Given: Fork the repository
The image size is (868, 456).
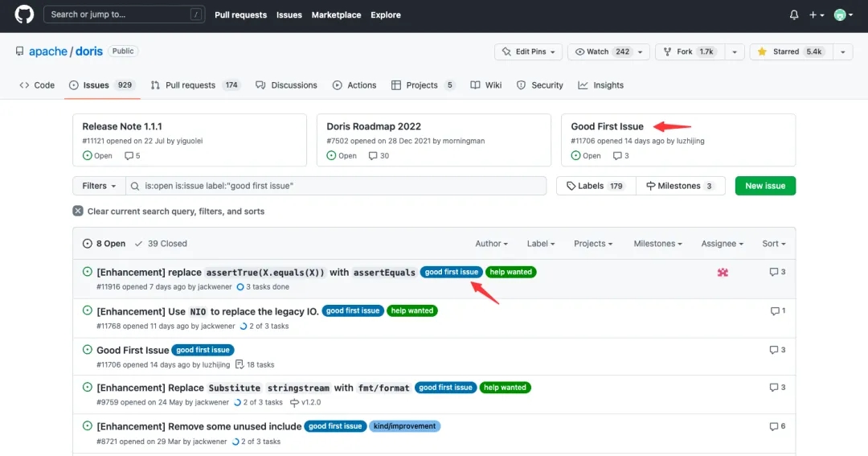Looking at the screenshot, I should [x=690, y=51].
